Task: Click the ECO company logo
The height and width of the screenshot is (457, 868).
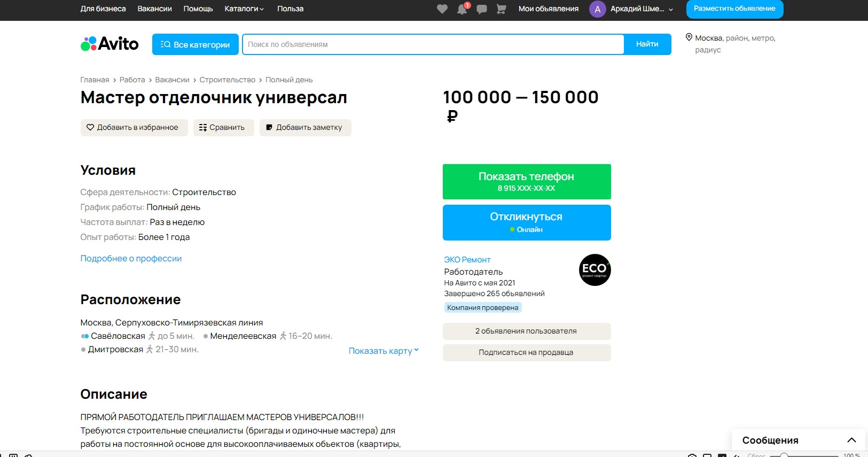Action: pos(595,270)
